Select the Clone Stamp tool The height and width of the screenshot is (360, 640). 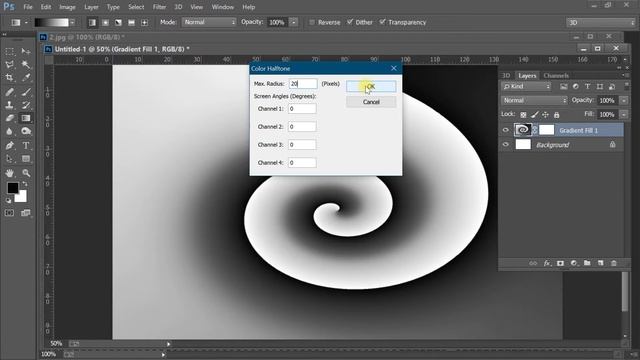9,105
